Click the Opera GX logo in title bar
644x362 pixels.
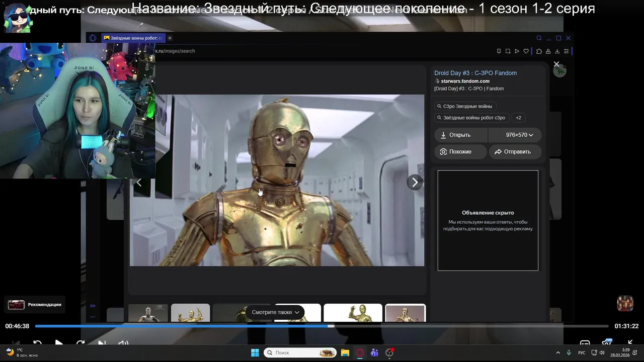pos(93,38)
